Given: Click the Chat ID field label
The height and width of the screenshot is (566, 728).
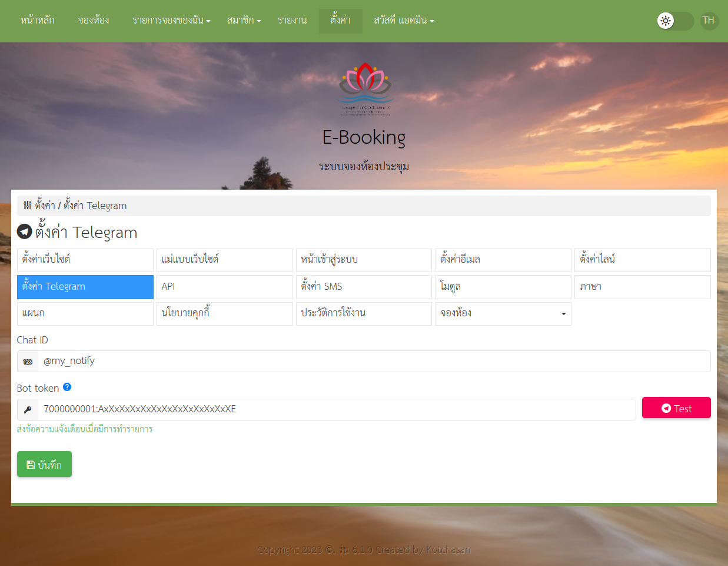Looking at the screenshot, I should [32, 340].
